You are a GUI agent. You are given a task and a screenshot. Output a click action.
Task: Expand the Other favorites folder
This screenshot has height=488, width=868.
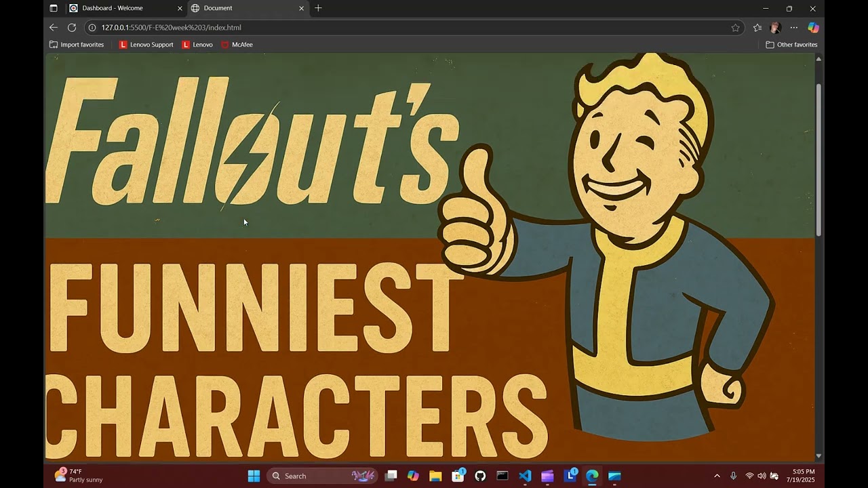pos(791,45)
